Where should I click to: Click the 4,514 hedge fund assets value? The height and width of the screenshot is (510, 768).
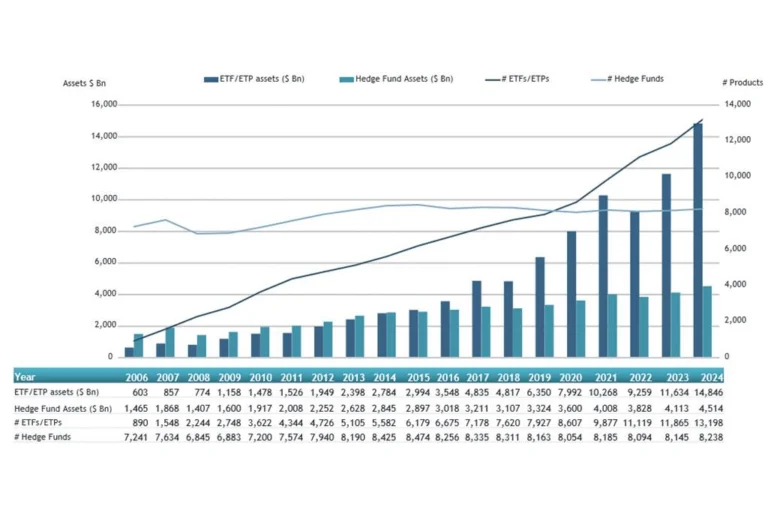pyautogui.click(x=711, y=408)
